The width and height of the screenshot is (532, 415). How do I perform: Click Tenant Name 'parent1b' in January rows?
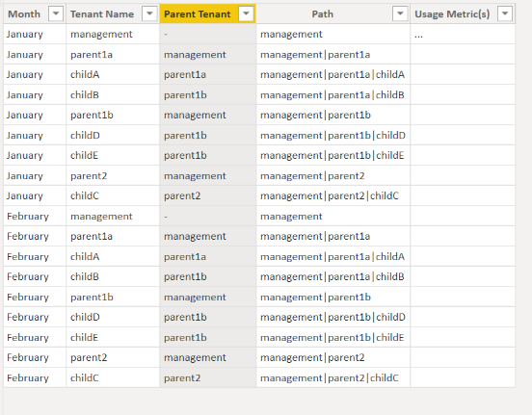point(92,116)
